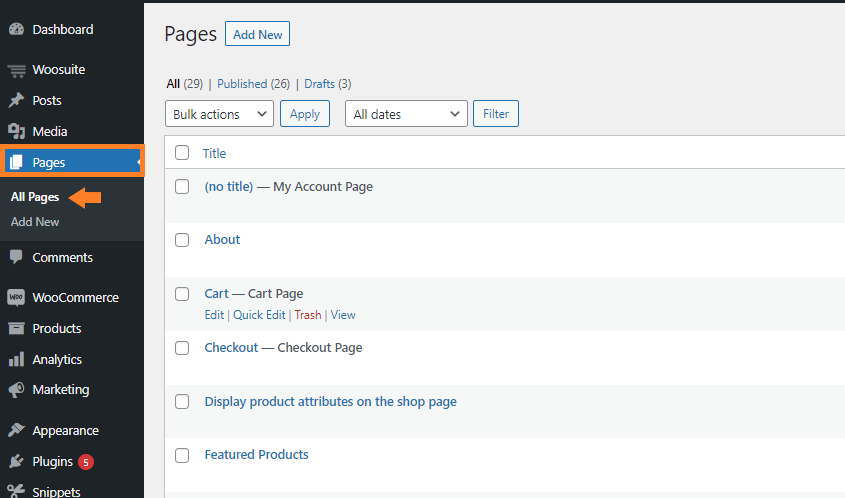The width and height of the screenshot is (845, 498).
Task: Expand the Bulk actions dropdown
Action: (x=219, y=114)
